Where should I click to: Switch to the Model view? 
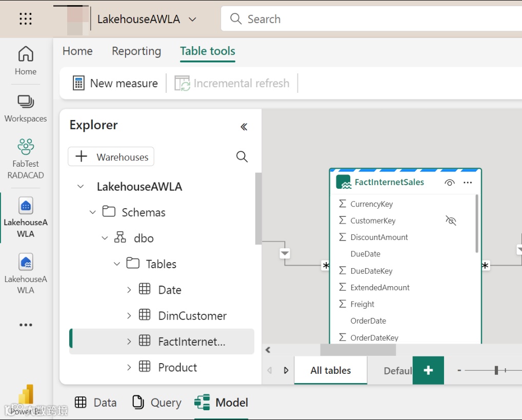coord(222,403)
